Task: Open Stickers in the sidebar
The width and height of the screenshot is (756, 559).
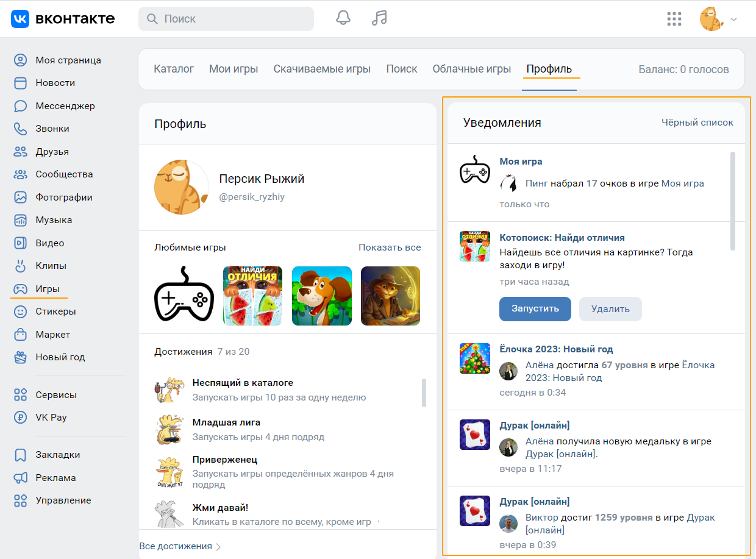Action: pos(55,312)
